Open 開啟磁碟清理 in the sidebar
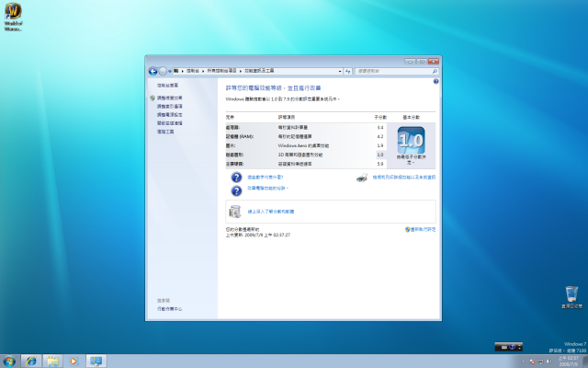Image resolution: width=588 pixels, height=368 pixels. coord(169,123)
